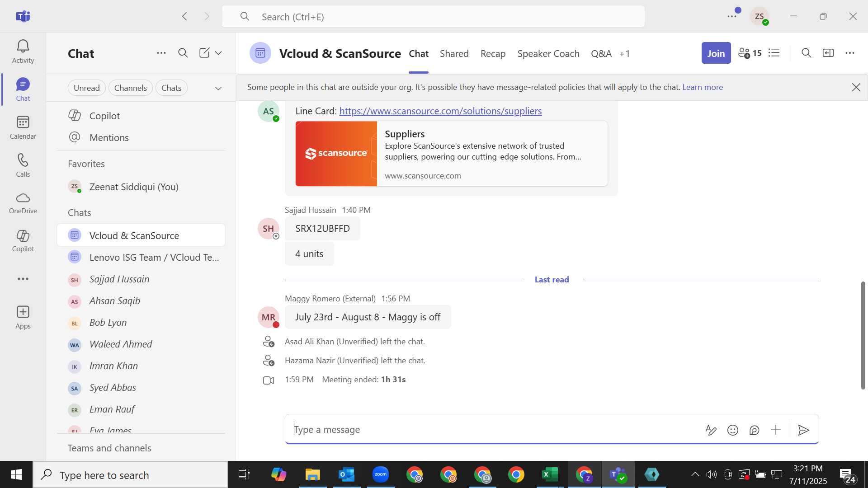
Task: Open the meeting notes list icon
Action: (x=774, y=53)
